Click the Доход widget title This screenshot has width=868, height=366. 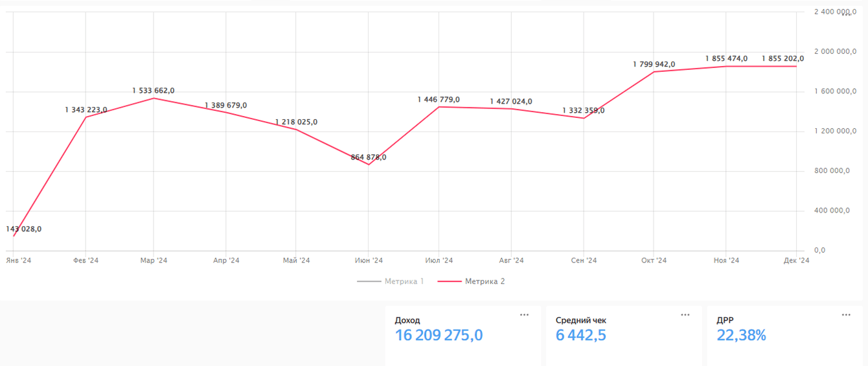[407, 320]
